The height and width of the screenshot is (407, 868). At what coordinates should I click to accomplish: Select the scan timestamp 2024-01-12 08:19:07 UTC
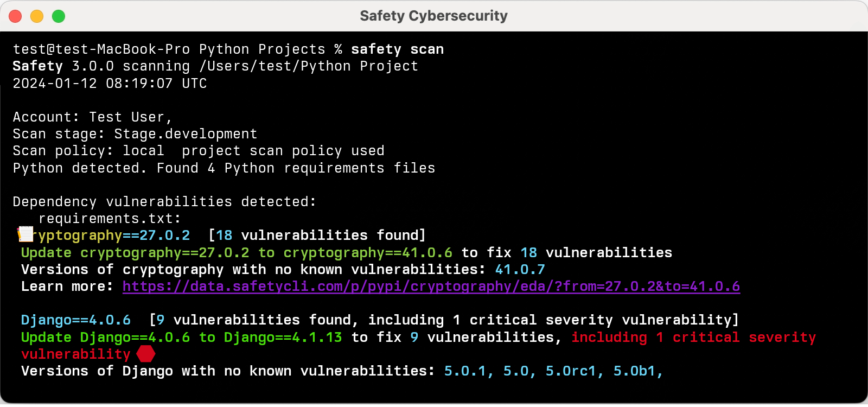108,83
